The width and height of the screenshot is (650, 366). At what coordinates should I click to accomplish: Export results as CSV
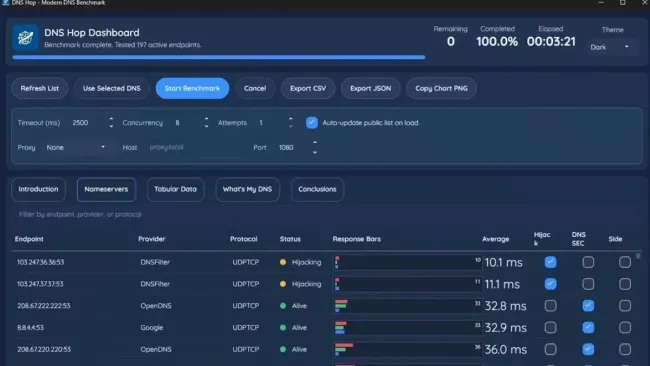click(x=308, y=88)
